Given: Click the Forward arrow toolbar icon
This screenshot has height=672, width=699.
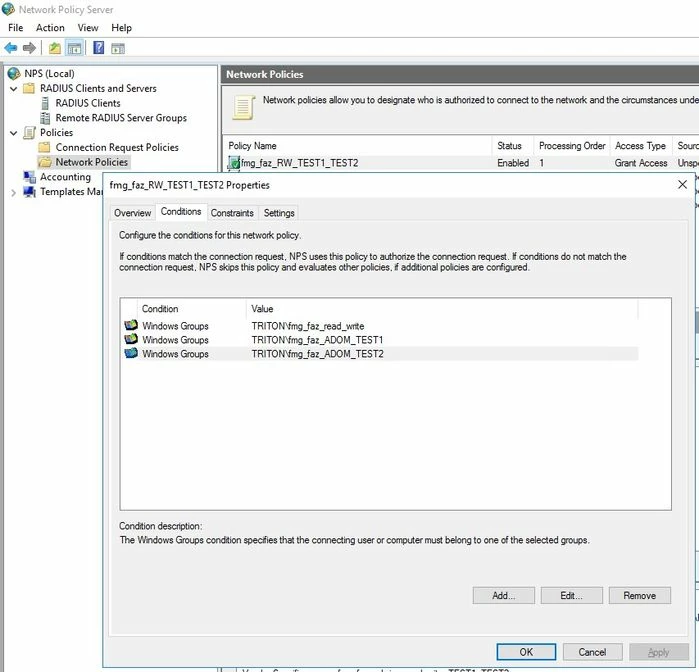Looking at the screenshot, I should pyautogui.click(x=29, y=48).
